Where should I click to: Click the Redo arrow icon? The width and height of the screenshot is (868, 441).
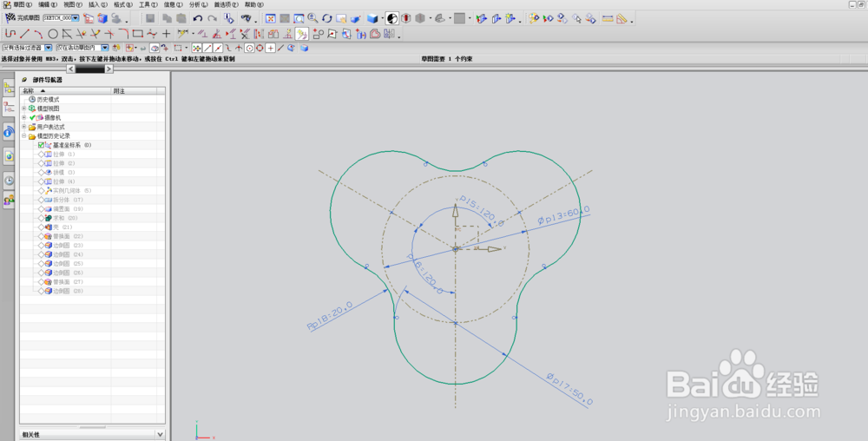point(212,18)
